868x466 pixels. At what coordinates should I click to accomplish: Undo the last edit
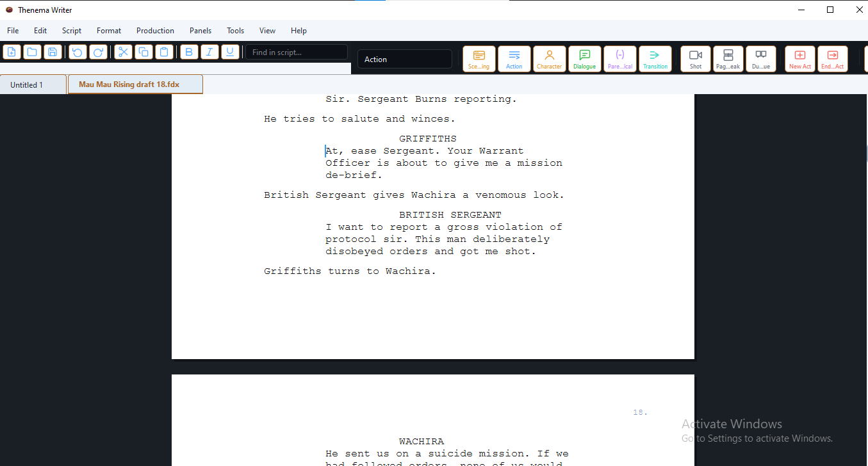click(x=78, y=52)
